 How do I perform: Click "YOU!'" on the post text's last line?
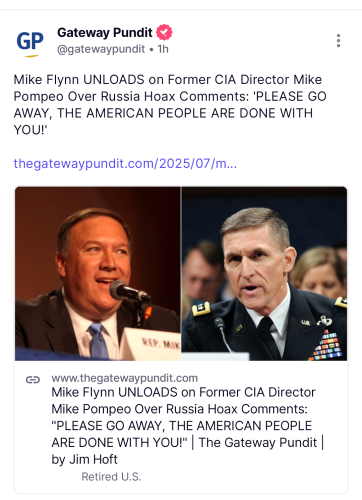30,130
